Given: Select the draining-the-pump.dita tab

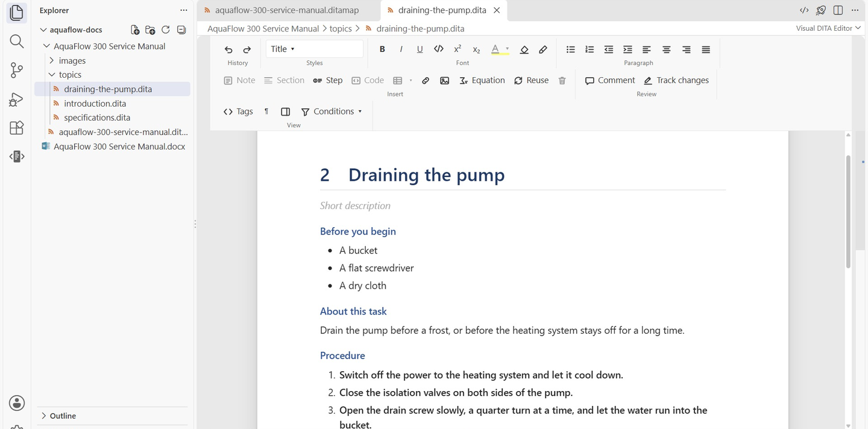Looking at the screenshot, I should coord(442,10).
